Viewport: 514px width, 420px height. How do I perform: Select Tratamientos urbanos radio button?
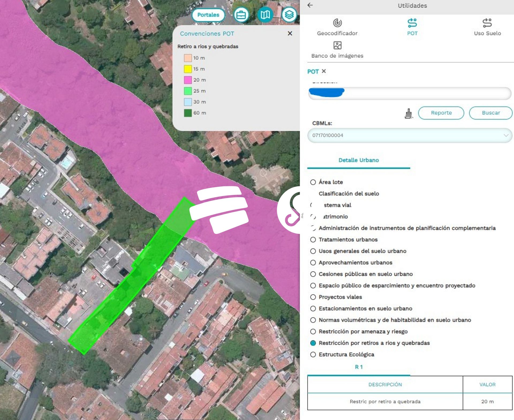coord(313,240)
